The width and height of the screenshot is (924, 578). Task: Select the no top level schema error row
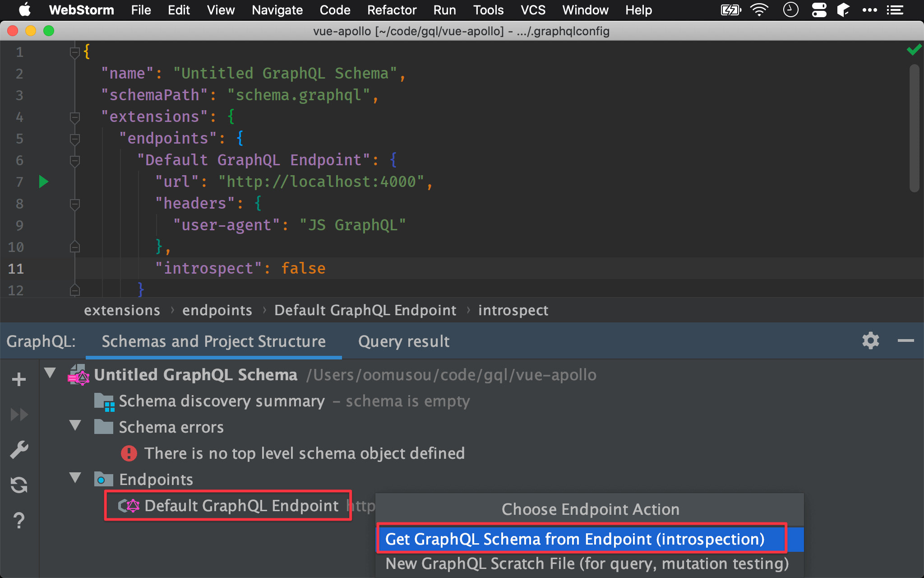point(304,453)
